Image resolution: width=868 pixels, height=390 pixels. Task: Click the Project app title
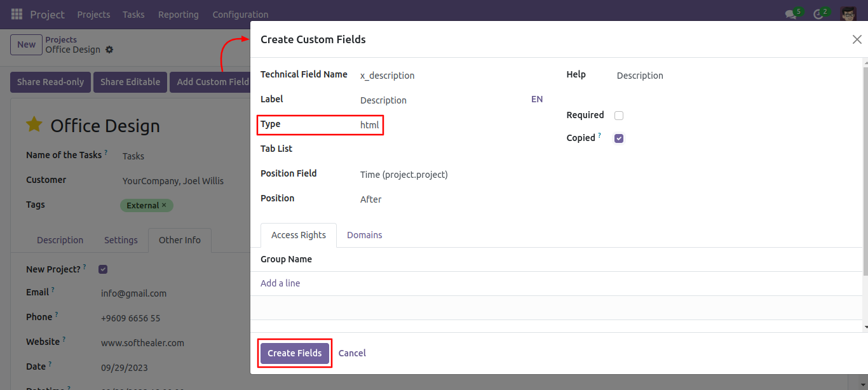click(x=48, y=14)
